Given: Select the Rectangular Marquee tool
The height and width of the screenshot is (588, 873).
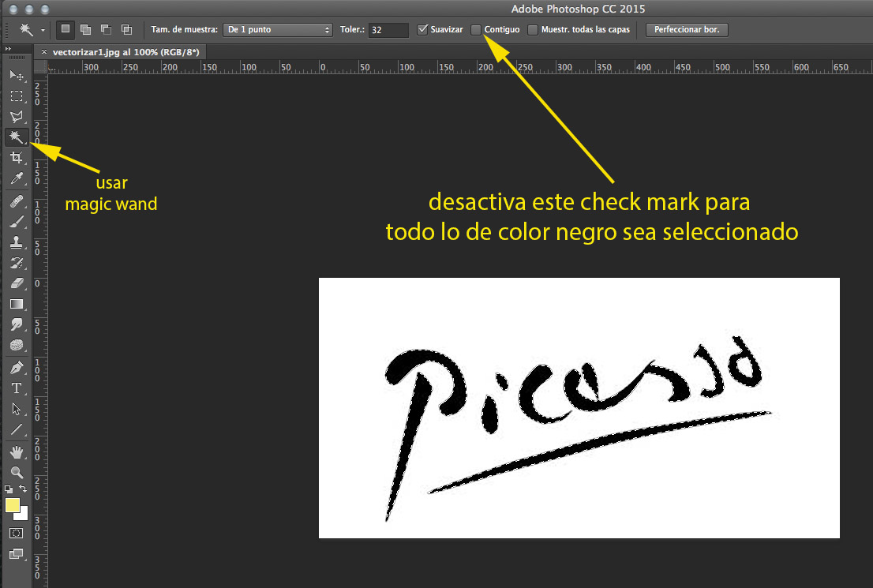Looking at the screenshot, I should point(17,96).
